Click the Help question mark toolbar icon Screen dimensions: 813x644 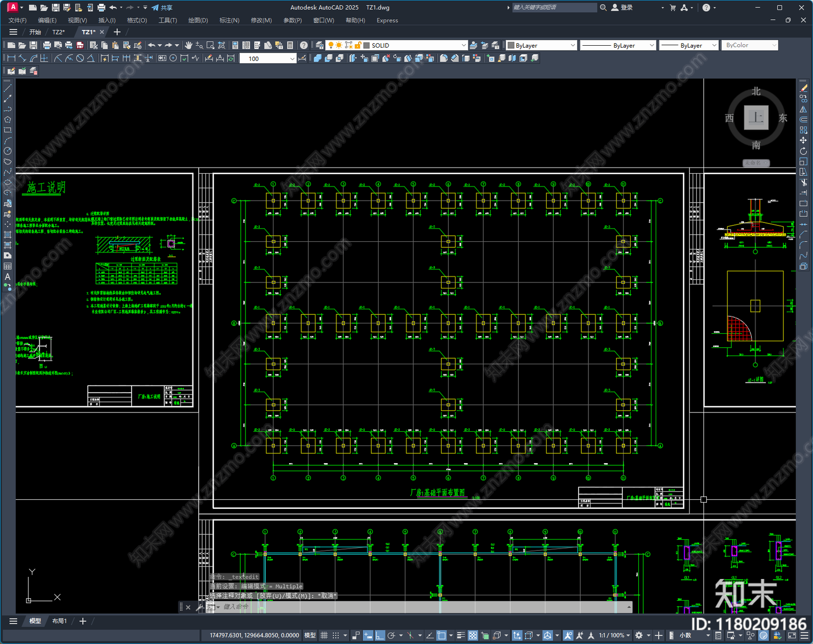coord(304,45)
